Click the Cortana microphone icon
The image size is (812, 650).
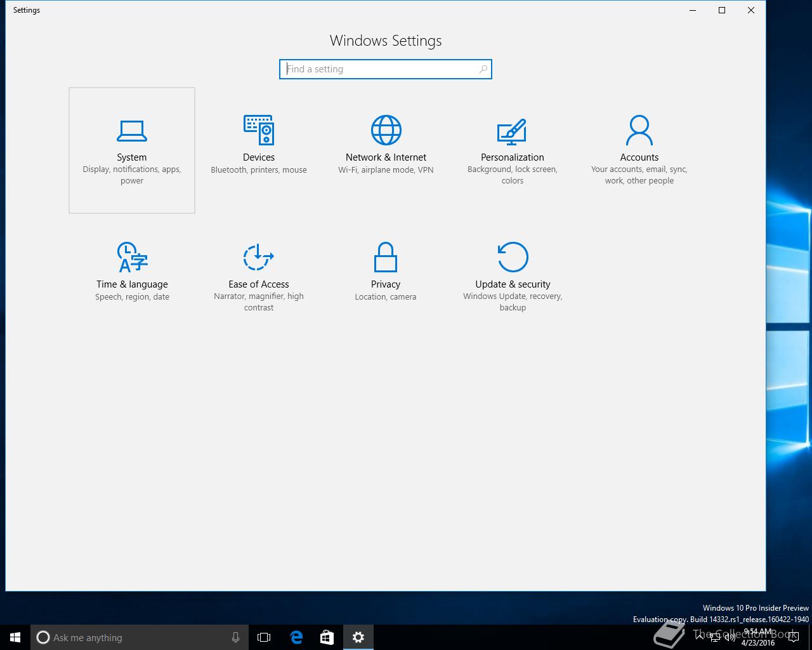pos(235,637)
